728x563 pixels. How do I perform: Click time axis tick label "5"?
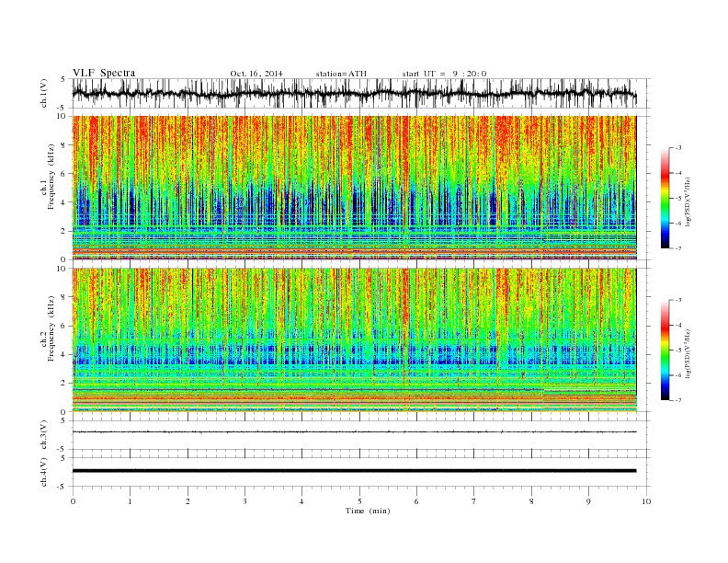click(359, 501)
